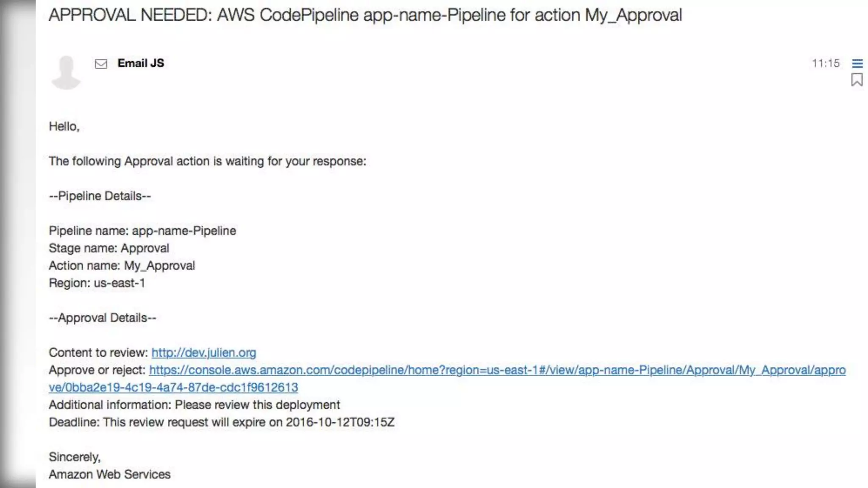Open the AWS console approve or reject link

[497, 370]
